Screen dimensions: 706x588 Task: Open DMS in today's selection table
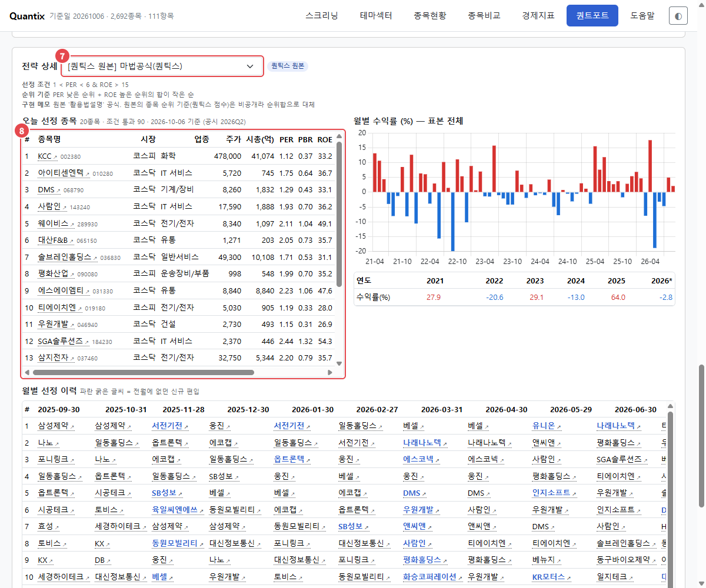tap(48, 190)
